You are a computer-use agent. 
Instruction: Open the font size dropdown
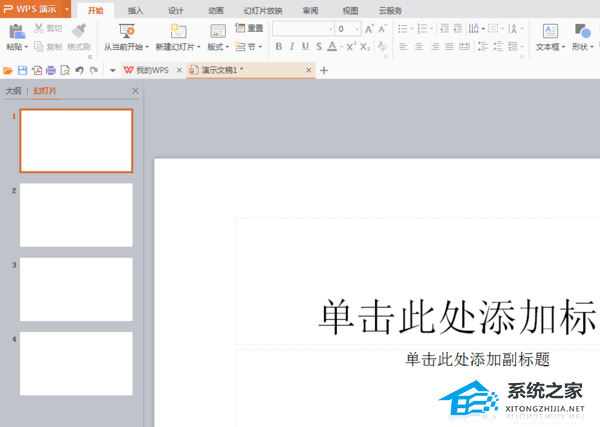tap(357, 29)
